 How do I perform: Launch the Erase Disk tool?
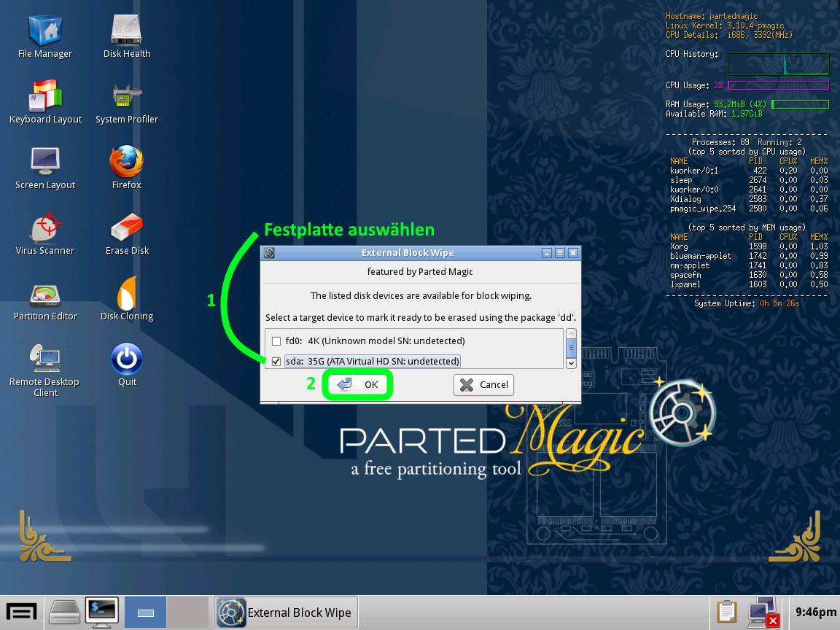point(127,233)
